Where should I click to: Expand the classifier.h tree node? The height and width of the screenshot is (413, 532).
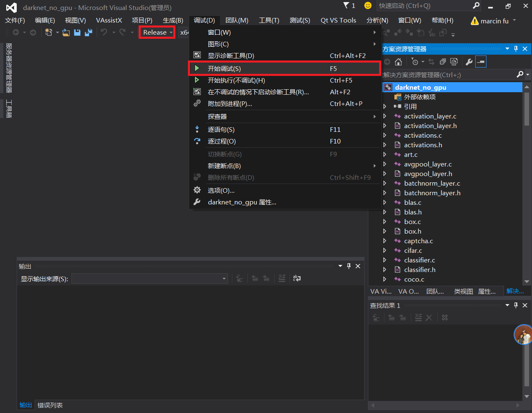(385, 269)
